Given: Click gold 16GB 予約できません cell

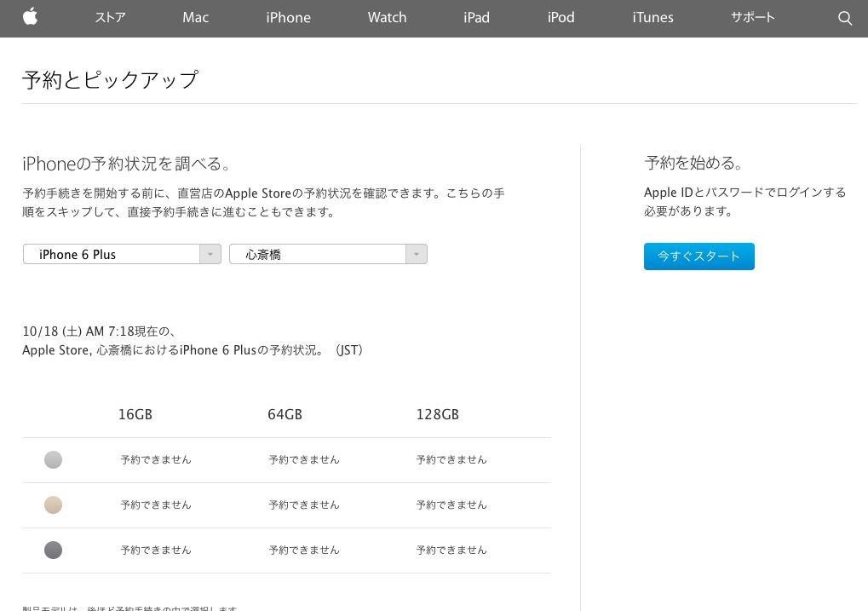Looking at the screenshot, I should coord(156,504).
